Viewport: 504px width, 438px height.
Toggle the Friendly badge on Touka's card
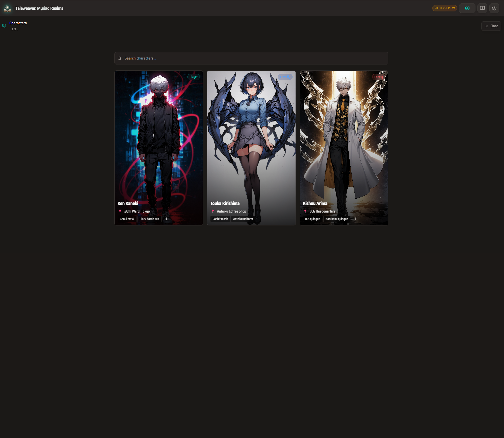(x=285, y=77)
